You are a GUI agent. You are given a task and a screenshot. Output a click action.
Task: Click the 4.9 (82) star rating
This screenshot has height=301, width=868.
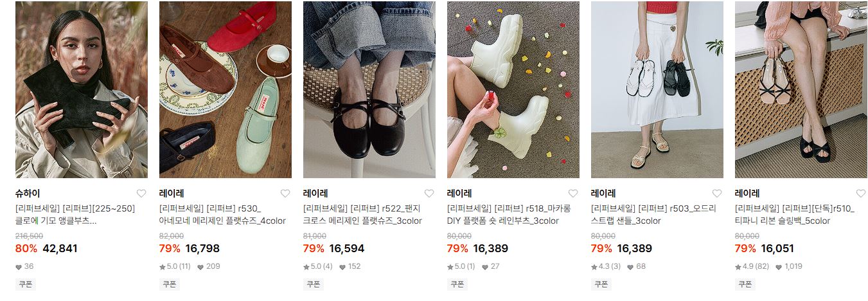[750, 266]
